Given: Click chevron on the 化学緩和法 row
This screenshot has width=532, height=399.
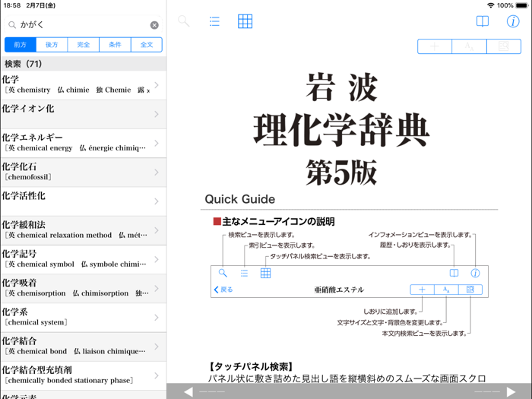Looking at the screenshot, I should coord(157,230).
